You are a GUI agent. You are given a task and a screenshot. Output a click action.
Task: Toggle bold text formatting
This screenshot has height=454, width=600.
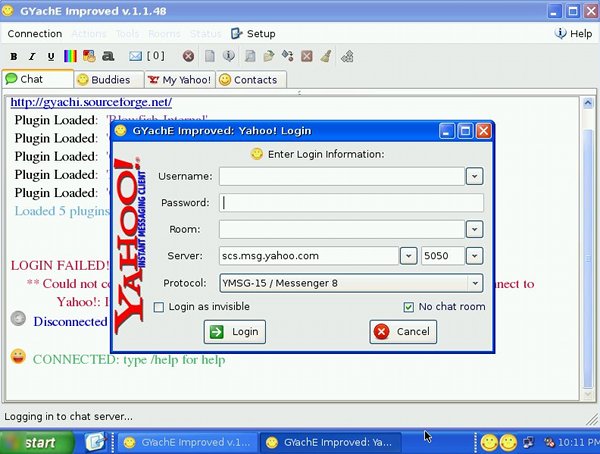[x=14, y=57]
